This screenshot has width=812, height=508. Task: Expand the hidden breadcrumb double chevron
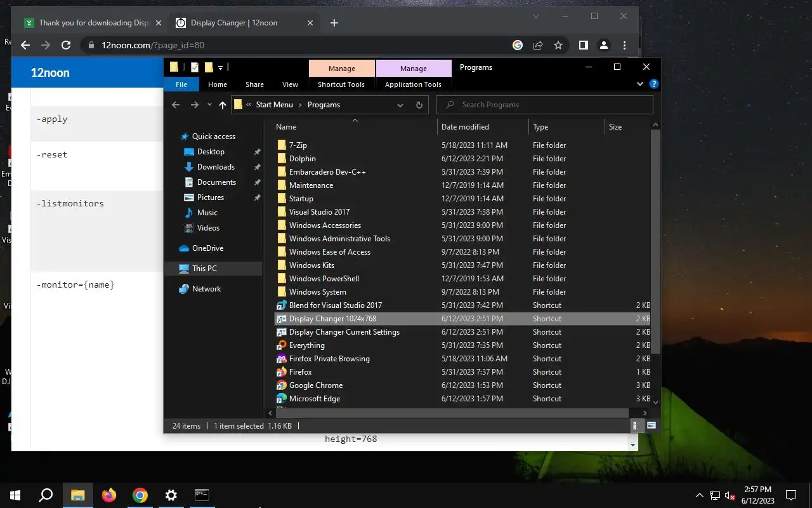(249, 105)
